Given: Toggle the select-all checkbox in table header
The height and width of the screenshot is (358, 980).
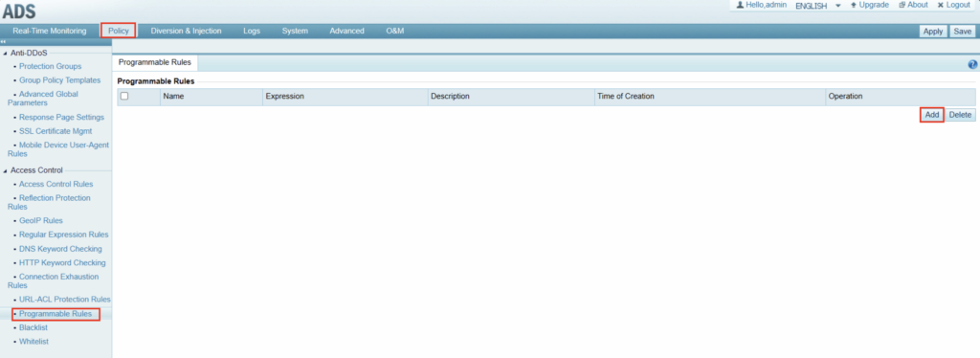Looking at the screenshot, I should (x=124, y=97).
